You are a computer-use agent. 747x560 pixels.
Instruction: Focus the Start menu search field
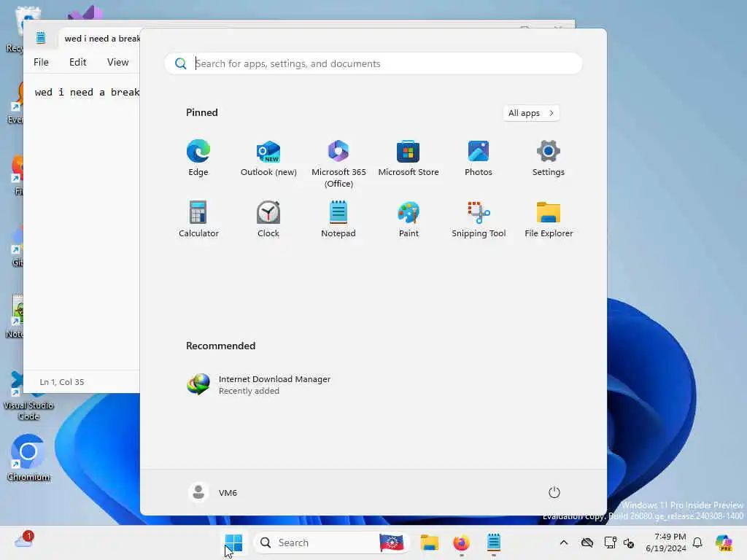pyautogui.click(x=373, y=63)
